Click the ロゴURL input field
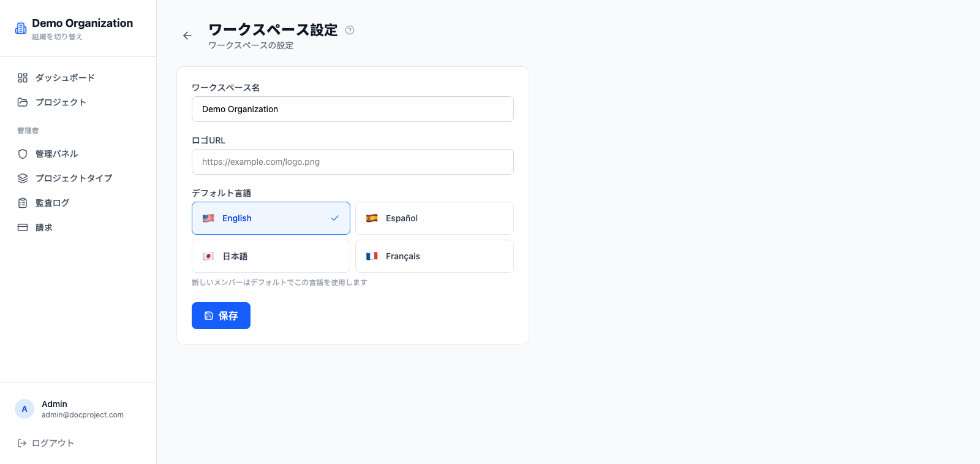 353,162
